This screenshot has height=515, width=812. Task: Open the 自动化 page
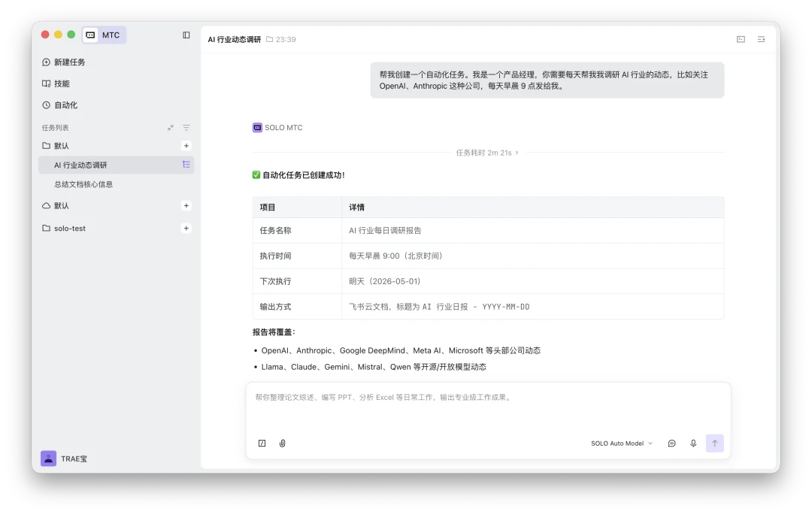coord(60,105)
